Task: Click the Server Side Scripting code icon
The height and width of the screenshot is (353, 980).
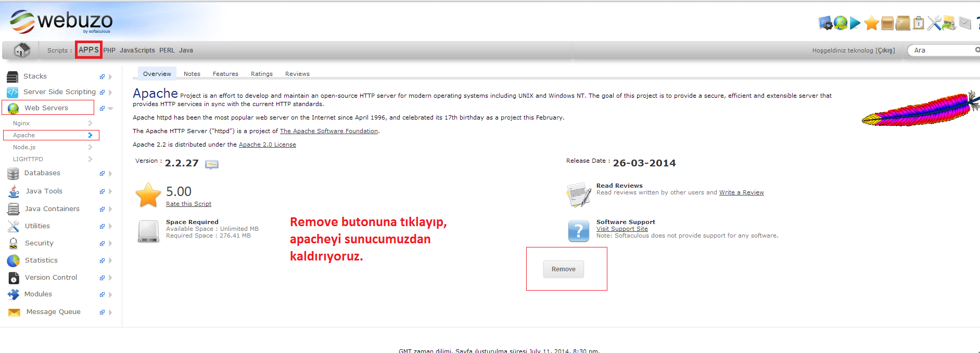Action: click(12, 92)
